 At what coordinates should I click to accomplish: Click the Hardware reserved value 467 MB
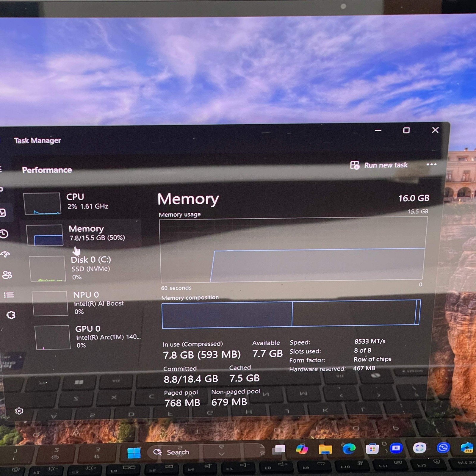(x=364, y=368)
